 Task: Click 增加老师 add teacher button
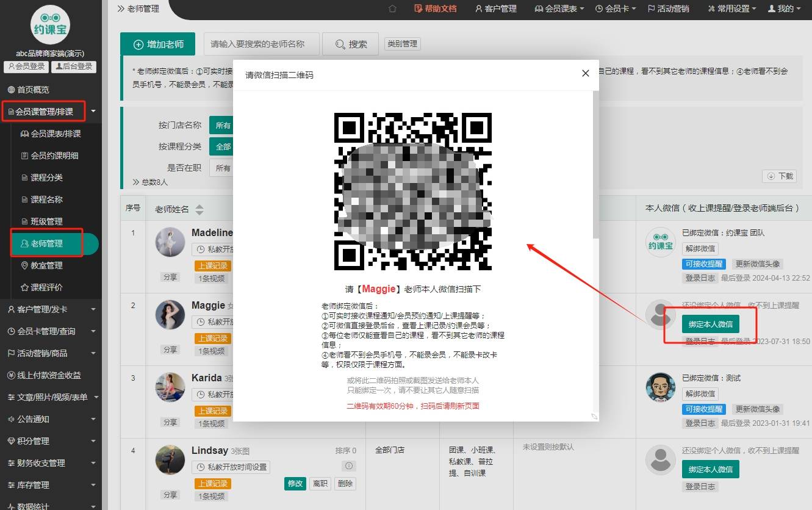click(157, 45)
